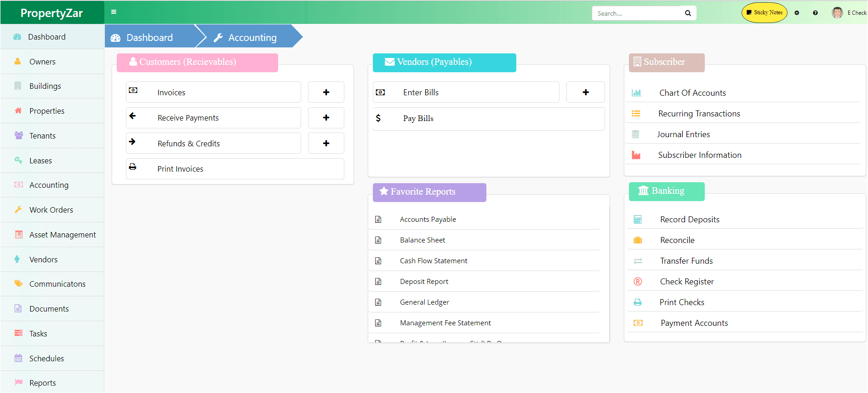Click the Schedules calendar icon

[x=18, y=358]
